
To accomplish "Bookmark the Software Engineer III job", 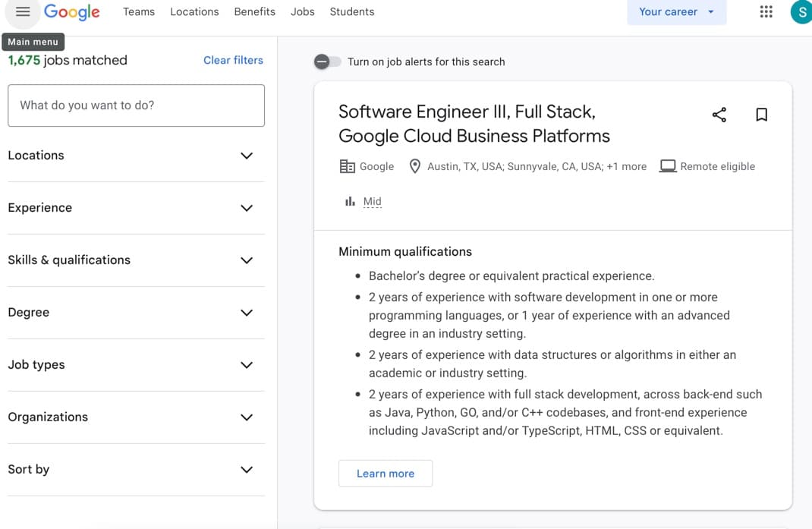I will pyautogui.click(x=761, y=114).
